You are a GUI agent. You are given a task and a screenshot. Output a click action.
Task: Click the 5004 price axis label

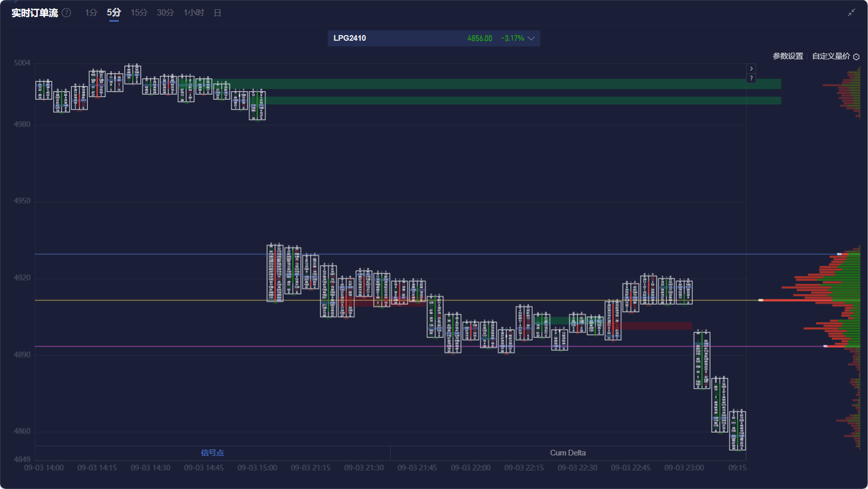pos(22,63)
